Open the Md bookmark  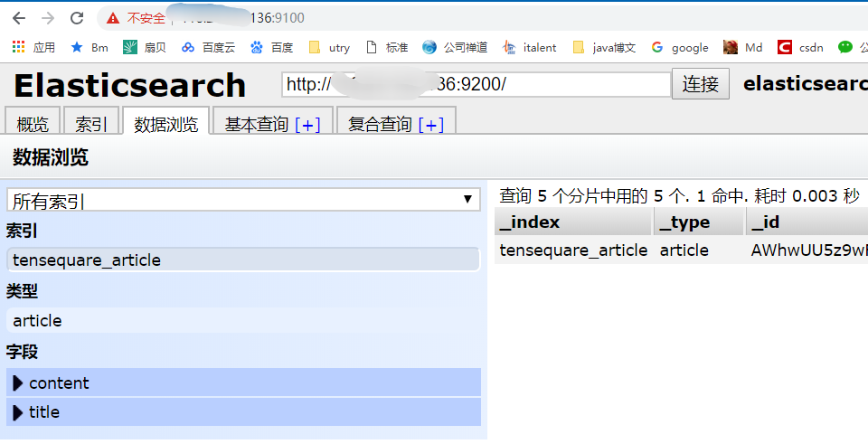(x=743, y=48)
